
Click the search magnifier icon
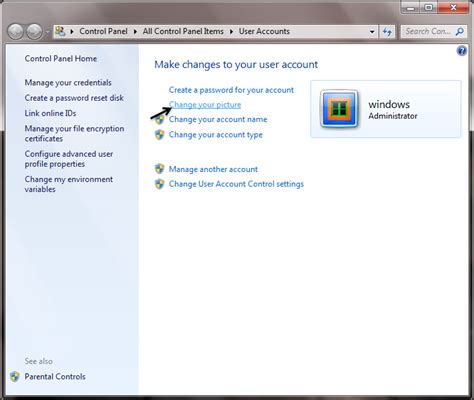[x=460, y=32]
